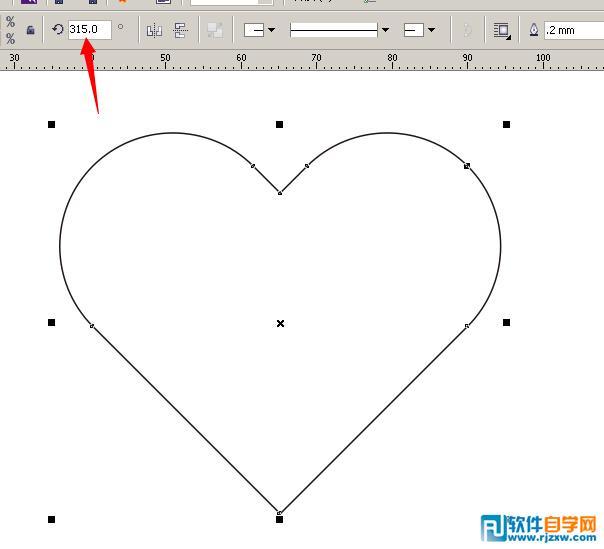The width and height of the screenshot is (604, 549).
Task: Click the node on the right lobe near the notch
Action: 307,166
